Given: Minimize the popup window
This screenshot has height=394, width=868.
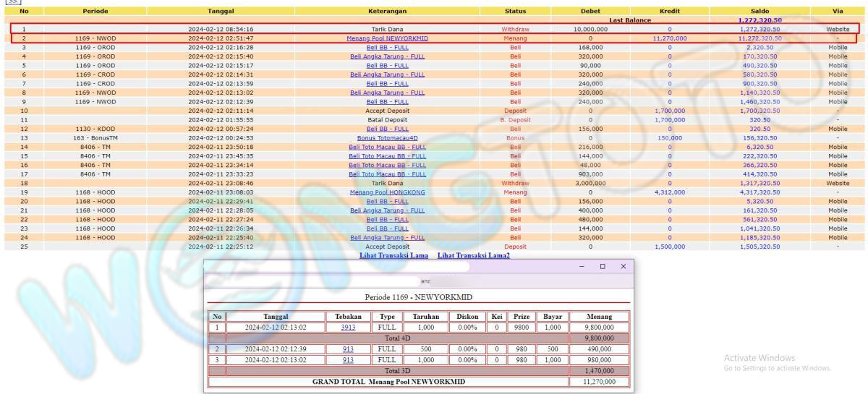Looking at the screenshot, I should pos(582,267).
